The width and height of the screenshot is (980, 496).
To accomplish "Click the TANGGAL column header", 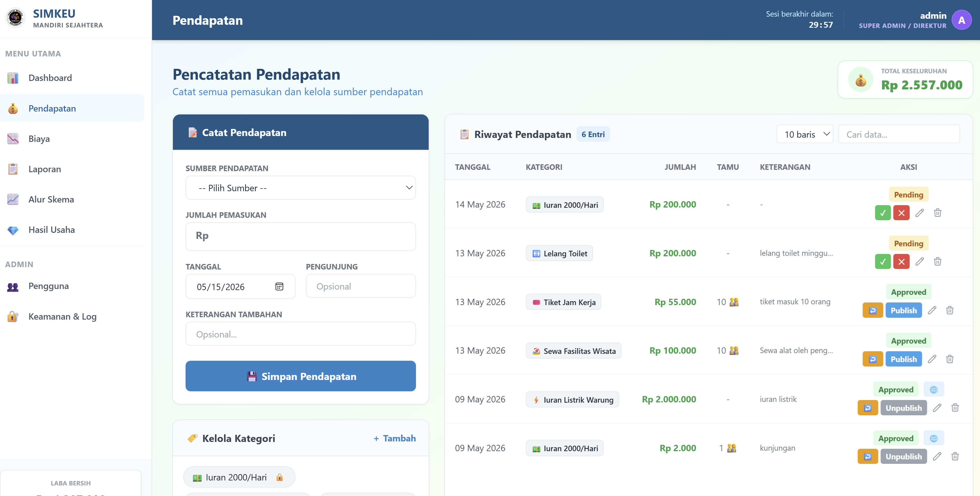I will [x=472, y=167].
